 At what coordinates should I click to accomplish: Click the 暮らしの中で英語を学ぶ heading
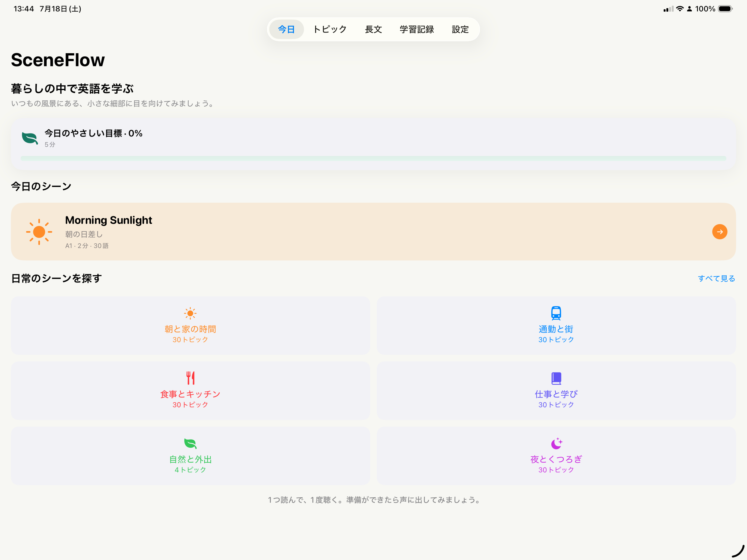[72, 89]
